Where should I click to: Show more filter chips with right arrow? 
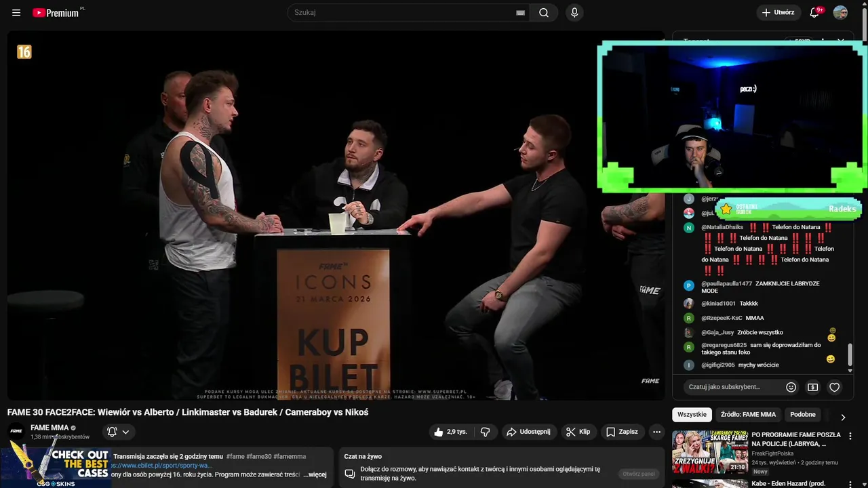(843, 418)
